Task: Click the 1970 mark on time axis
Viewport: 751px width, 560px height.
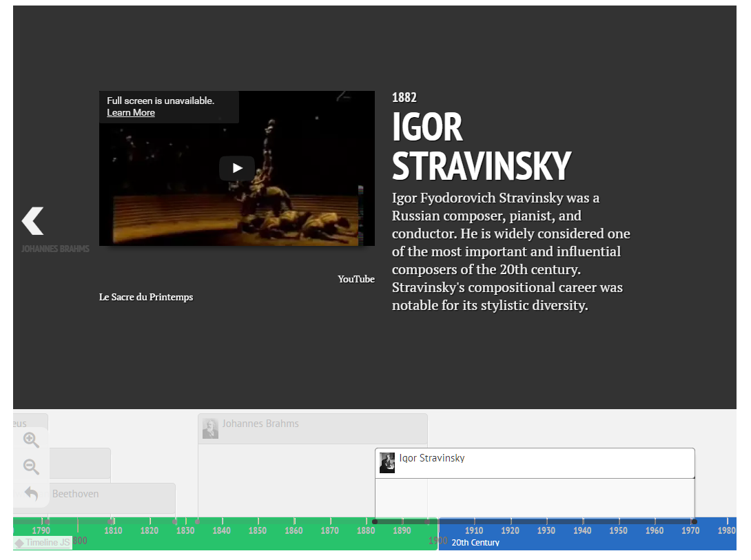Action: click(x=690, y=530)
